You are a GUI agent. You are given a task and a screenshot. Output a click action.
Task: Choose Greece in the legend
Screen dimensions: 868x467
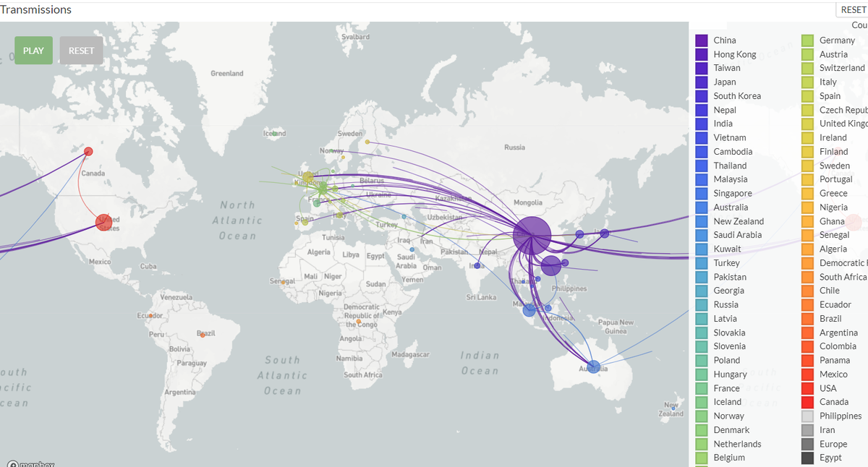[833, 194]
